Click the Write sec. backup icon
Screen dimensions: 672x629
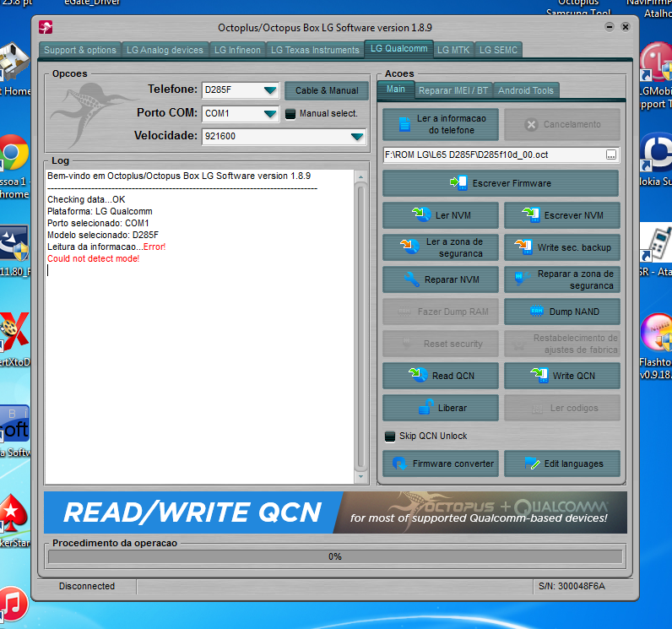[x=523, y=247]
